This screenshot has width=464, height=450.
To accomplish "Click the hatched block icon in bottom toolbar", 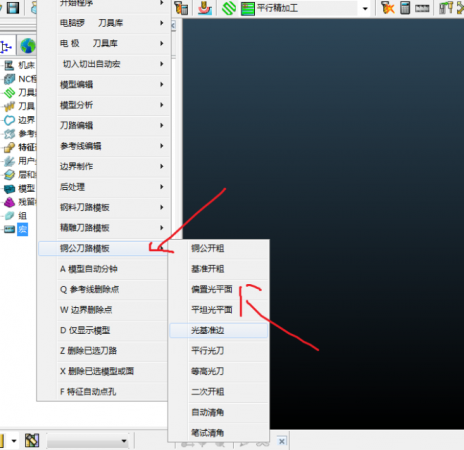I will (32, 441).
